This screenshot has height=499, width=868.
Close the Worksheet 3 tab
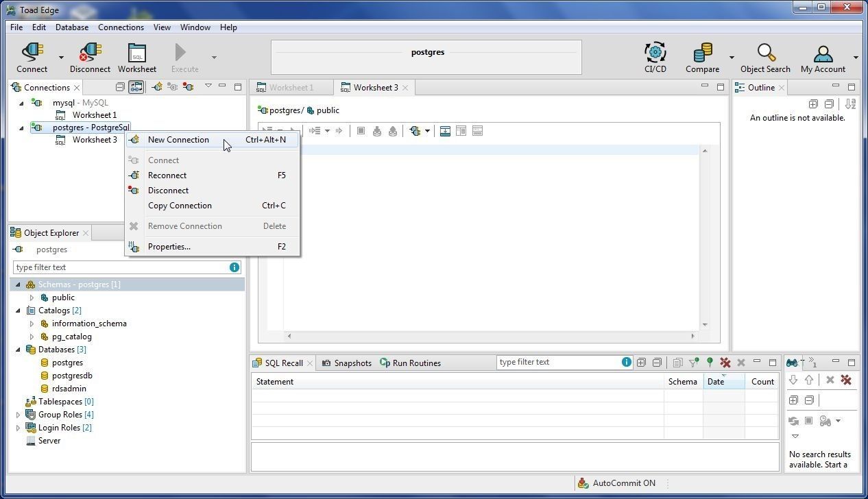(405, 88)
